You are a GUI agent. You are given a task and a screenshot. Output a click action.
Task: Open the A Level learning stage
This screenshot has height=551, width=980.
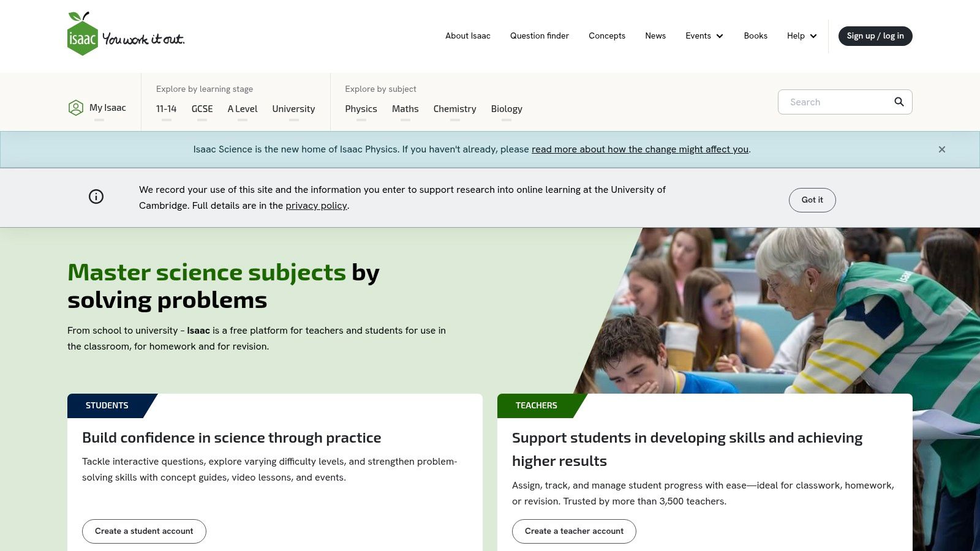[243, 109]
